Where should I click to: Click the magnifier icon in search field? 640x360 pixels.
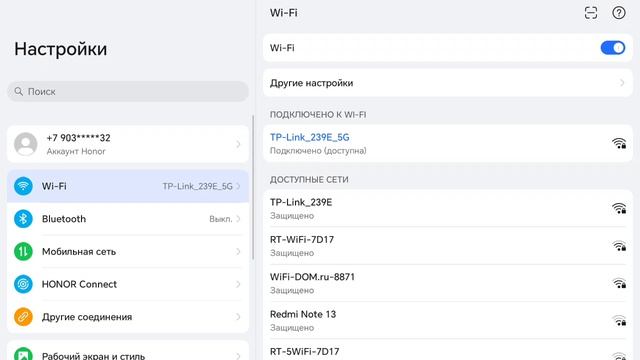point(18,91)
